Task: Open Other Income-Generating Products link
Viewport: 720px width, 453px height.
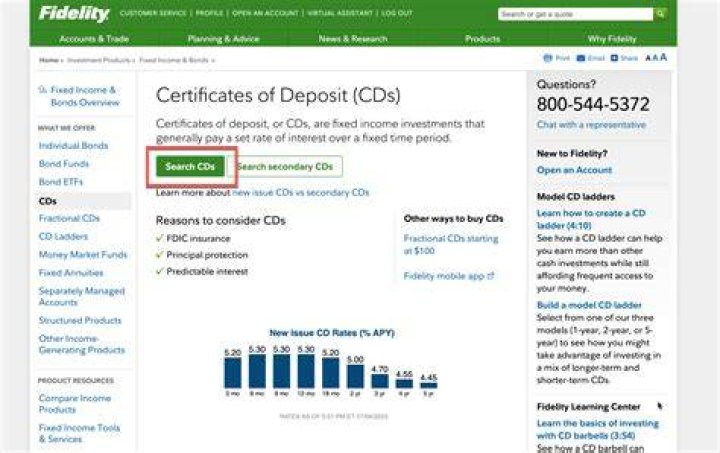Action: point(82,344)
